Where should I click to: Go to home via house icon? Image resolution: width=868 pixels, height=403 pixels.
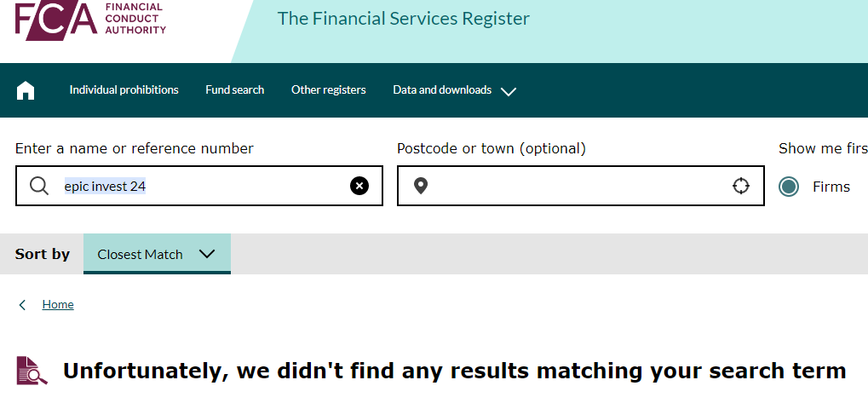[x=26, y=90]
